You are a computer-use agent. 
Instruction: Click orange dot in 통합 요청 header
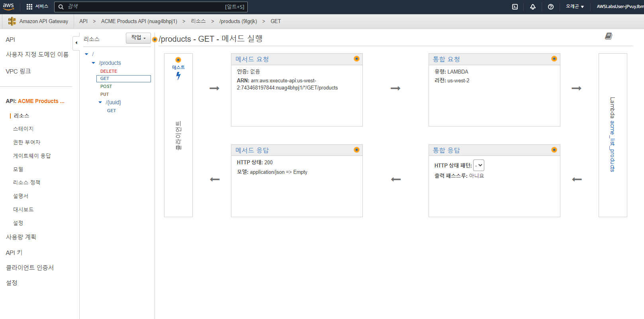pos(554,59)
